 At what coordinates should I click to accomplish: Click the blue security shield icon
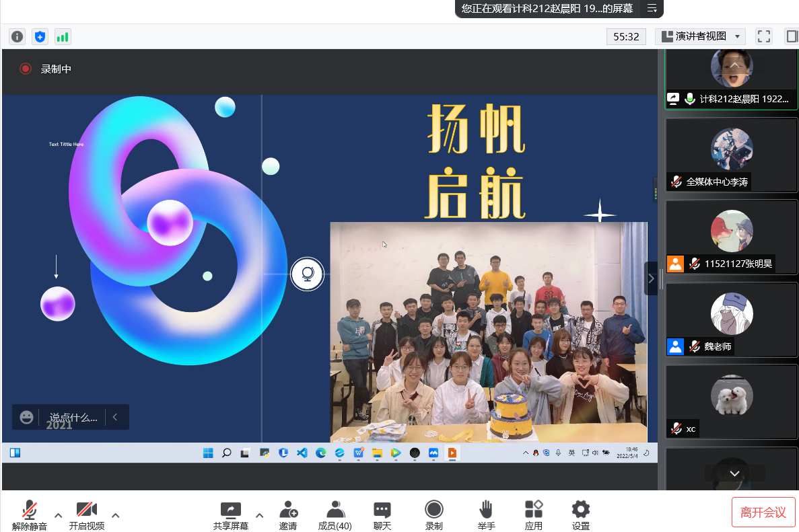tap(40, 36)
